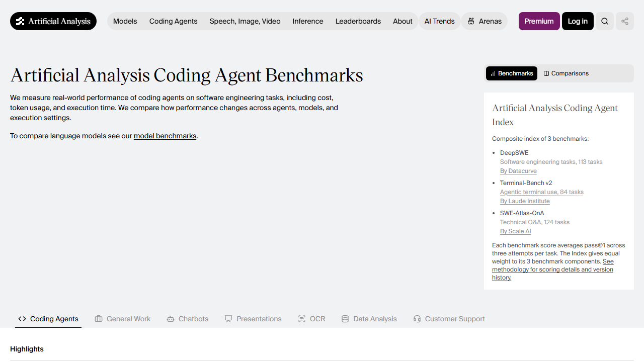Select the Coding Agents tab
Screen dimensions: 644x362
point(48,319)
